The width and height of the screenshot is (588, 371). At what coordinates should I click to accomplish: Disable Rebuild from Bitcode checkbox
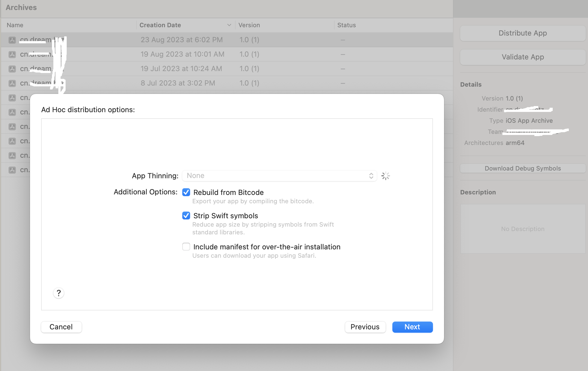[x=186, y=192]
